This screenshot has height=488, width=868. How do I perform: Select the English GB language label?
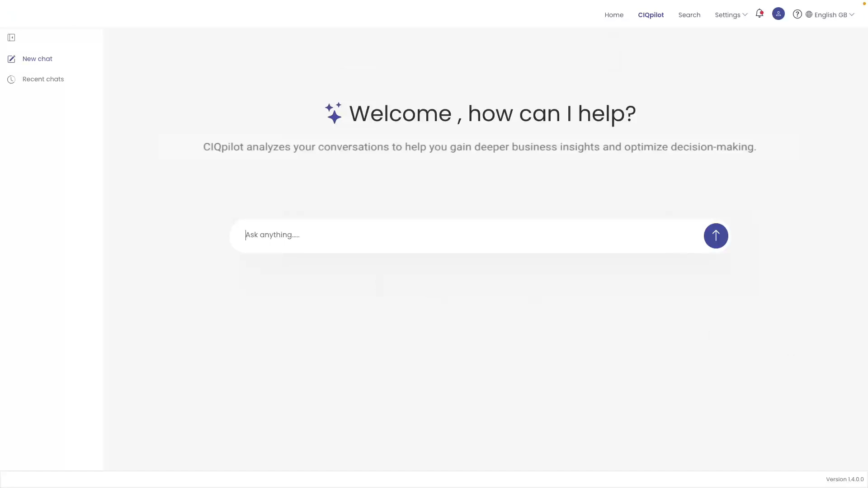(830, 15)
